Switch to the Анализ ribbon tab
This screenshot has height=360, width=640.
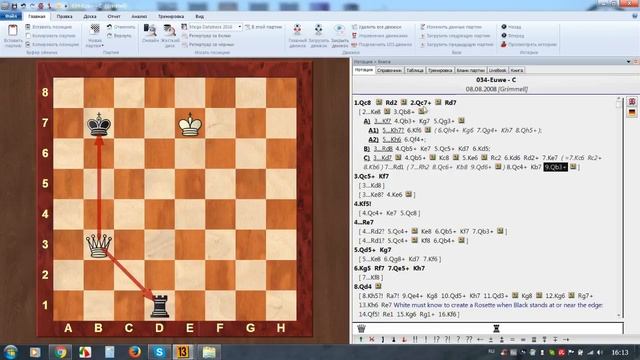139,17
